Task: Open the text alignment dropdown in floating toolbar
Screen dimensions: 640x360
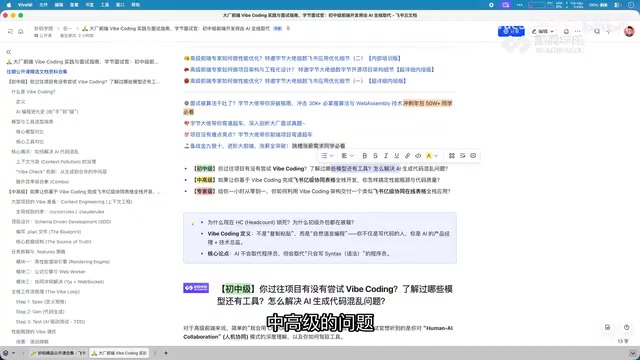Action: (347, 156)
